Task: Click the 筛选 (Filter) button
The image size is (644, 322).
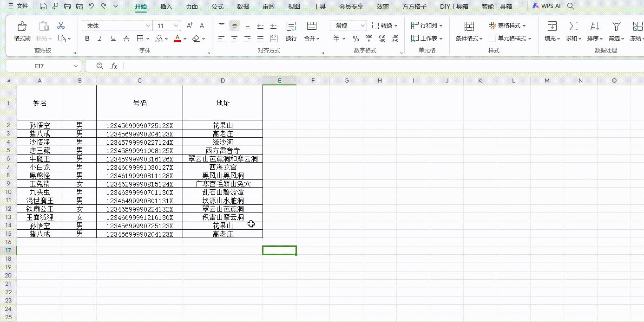Action: point(616,31)
